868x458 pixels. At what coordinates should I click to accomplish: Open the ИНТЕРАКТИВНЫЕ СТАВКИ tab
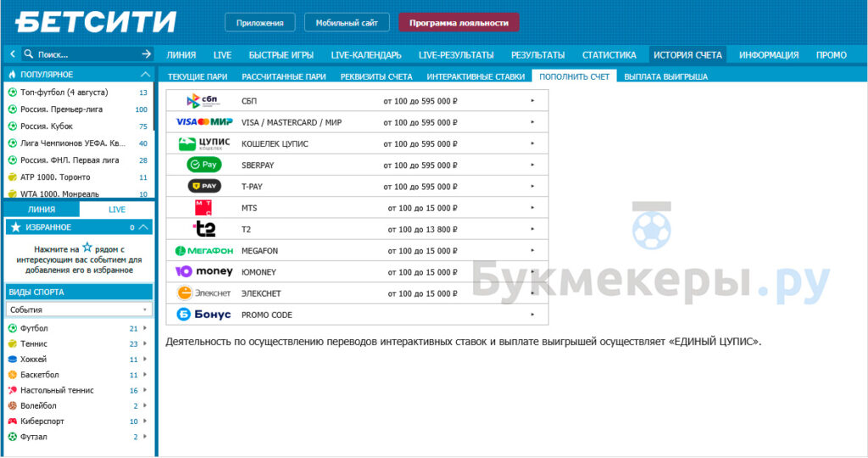tap(476, 76)
